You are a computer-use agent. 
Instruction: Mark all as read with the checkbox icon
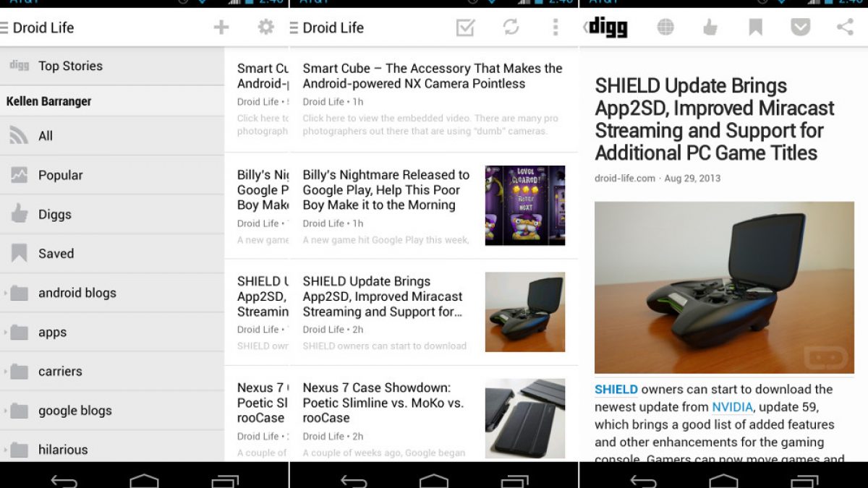pos(465,27)
